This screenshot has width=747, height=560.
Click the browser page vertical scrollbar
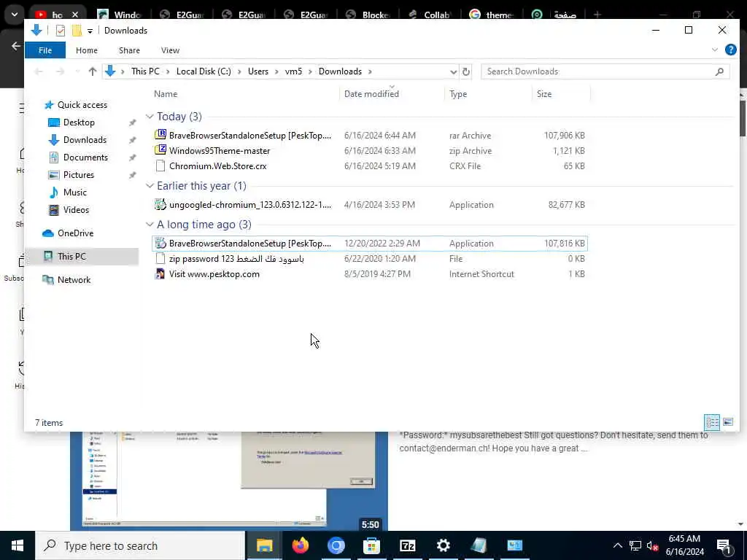743,117
